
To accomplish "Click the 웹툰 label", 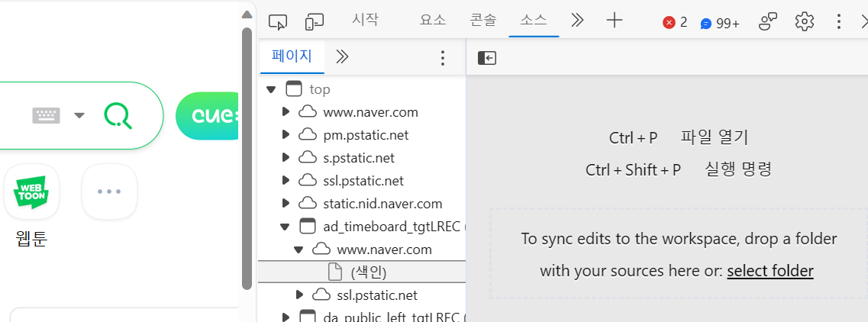I will [31, 239].
